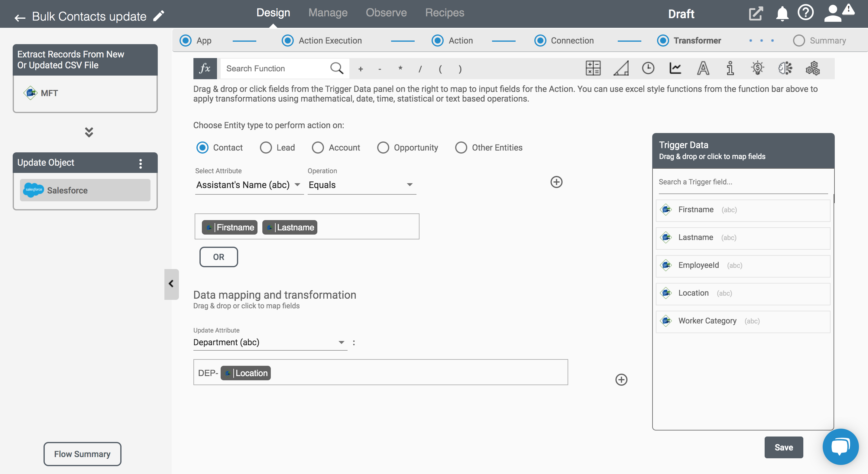Open Update Attribute dropdown Department
Screen dimensions: 868x474
(270, 343)
